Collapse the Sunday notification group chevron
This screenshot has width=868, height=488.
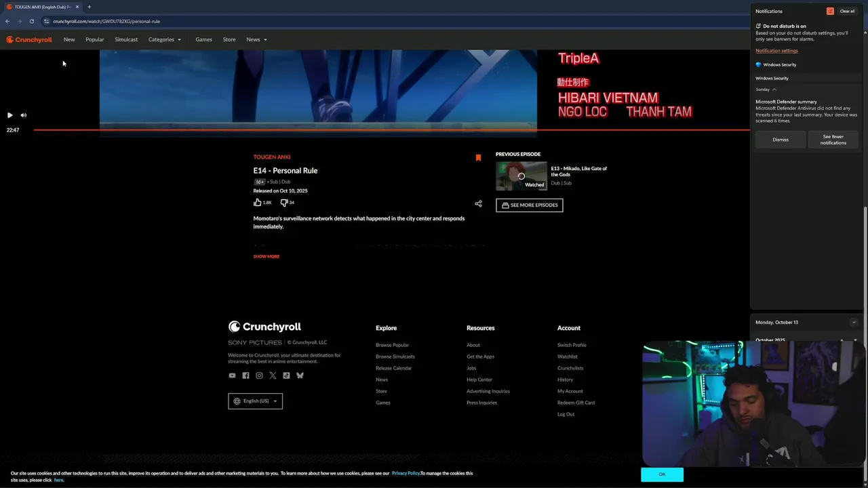tap(774, 89)
